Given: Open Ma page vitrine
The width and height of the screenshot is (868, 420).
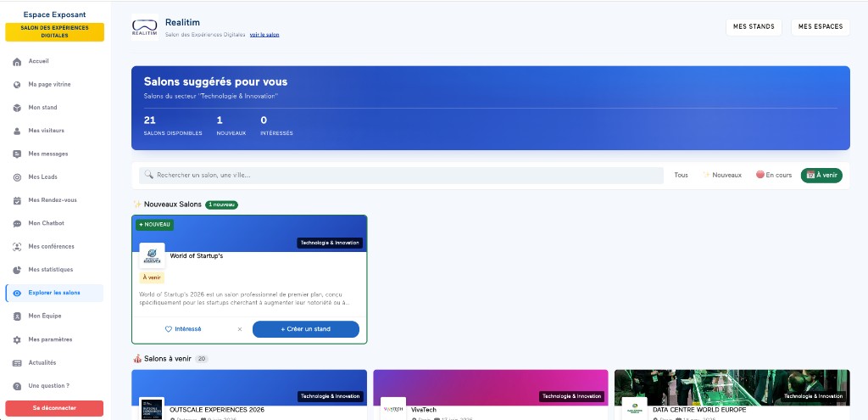Looking at the screenshot, I should coord(54,85).
